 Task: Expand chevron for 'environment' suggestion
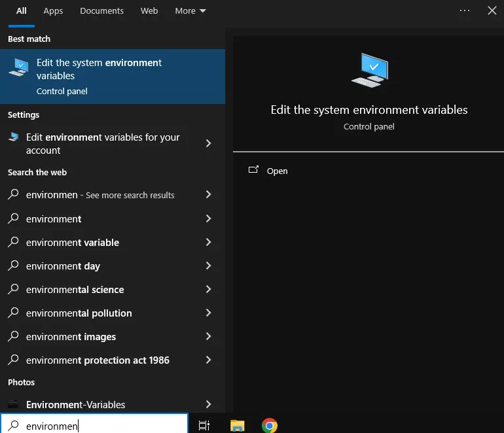(x=208, y=218)
